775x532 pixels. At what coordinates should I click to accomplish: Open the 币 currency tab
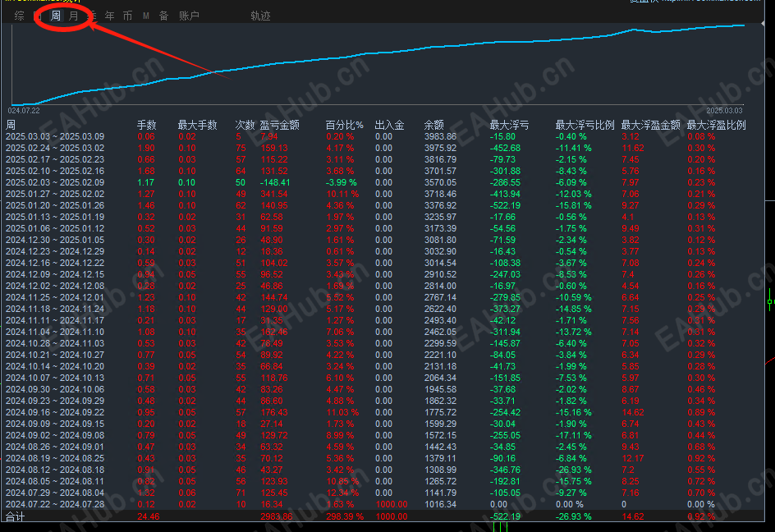tap(127, 16)
